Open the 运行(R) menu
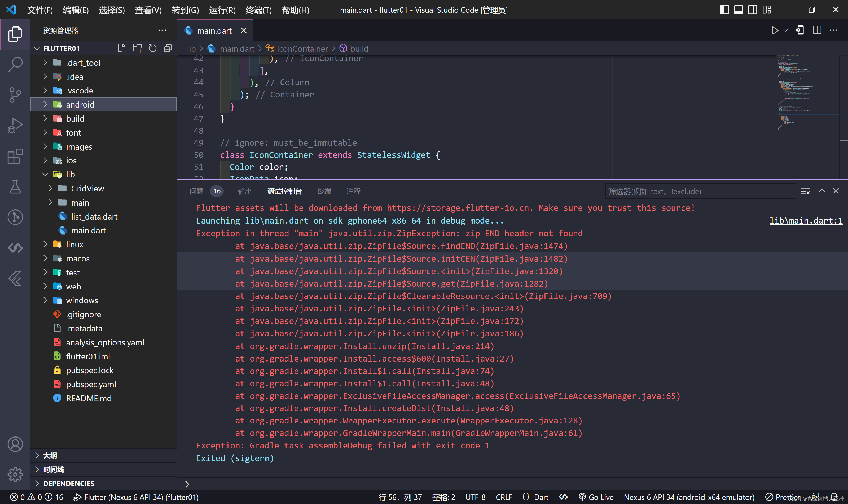 click(222, 10)
